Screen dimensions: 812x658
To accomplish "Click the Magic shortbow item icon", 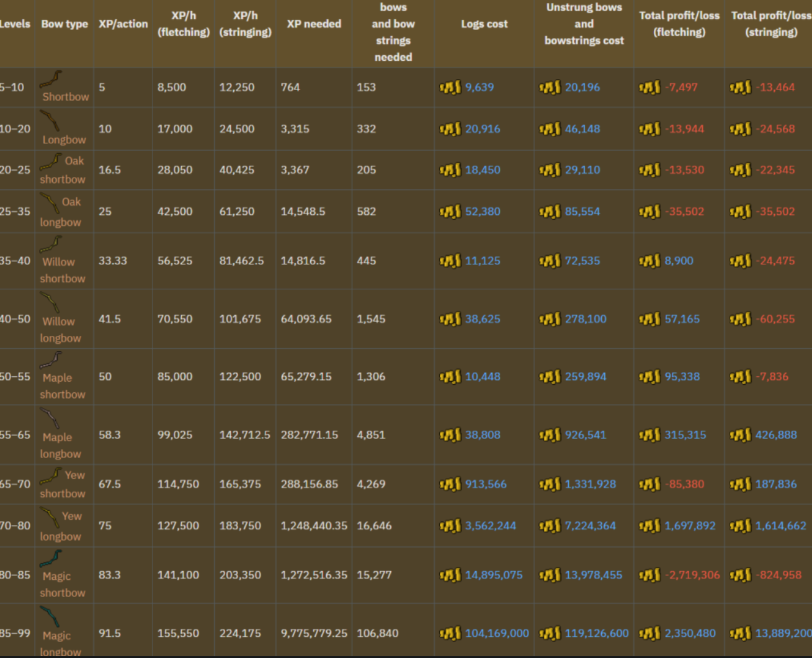I will (x=51, y=559).
